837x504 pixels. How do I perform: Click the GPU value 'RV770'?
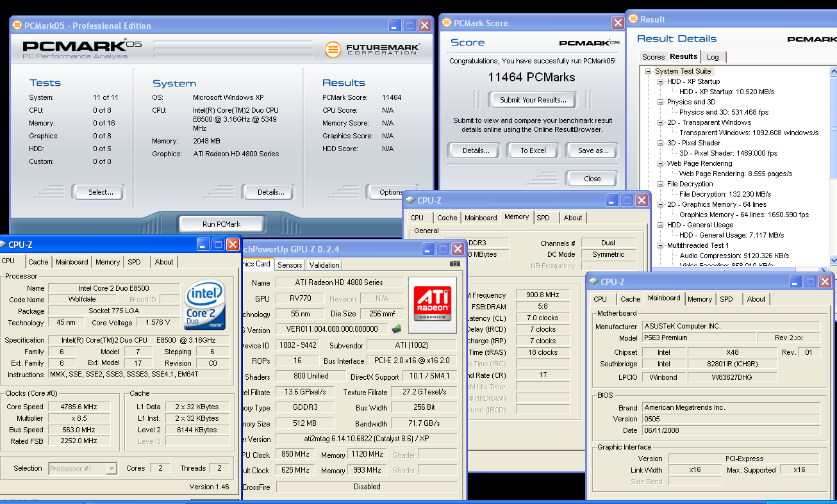pos(301,298)
